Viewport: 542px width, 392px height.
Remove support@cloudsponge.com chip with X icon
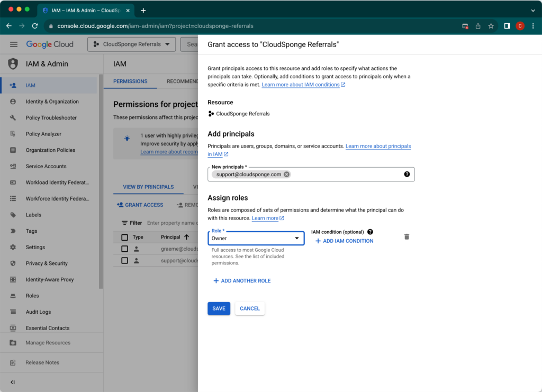[286, 174]
